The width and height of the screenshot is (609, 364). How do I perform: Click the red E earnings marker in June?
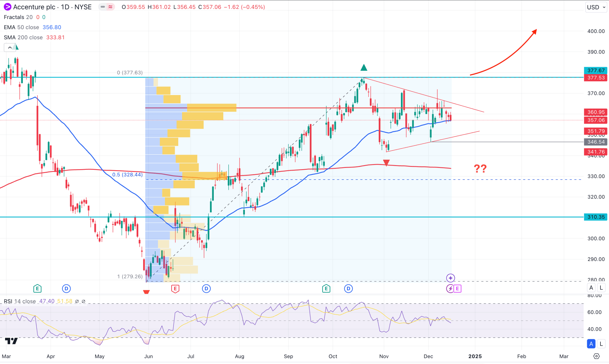tap(175, 289)
